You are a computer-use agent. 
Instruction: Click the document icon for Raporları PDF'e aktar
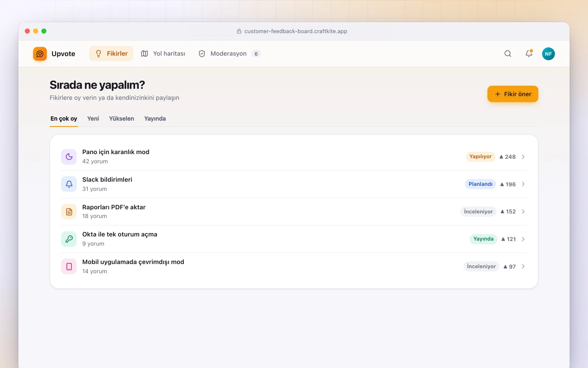(69, 212)
